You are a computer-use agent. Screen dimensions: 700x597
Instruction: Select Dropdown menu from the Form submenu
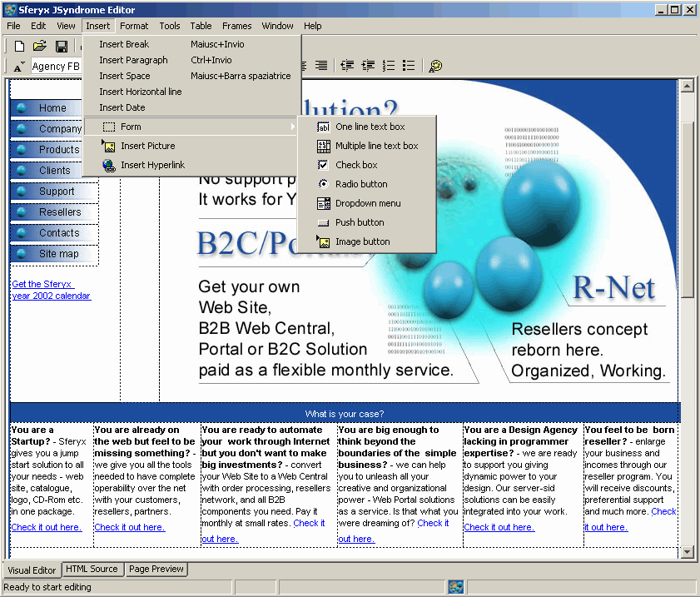(368, 203)
